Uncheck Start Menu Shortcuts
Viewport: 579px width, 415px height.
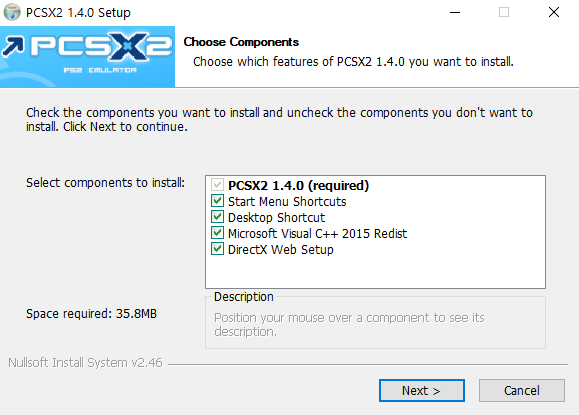coord(217,201)
